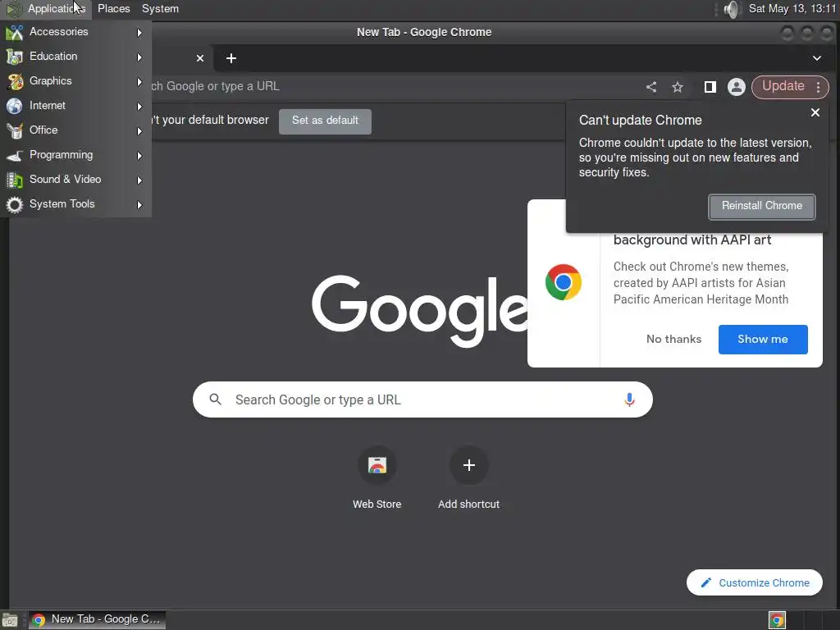Click Show me button

763,339
